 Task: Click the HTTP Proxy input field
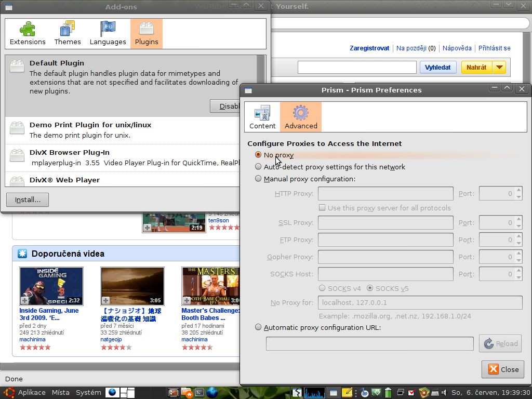[x=385, y=193]
